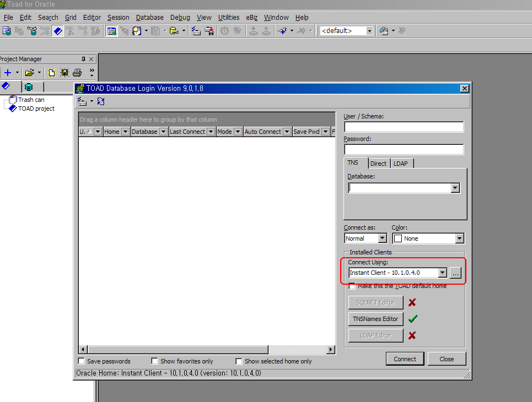Click the Close button in login dialog
Viewport: 532px width, 402px height.
point(447,359)
